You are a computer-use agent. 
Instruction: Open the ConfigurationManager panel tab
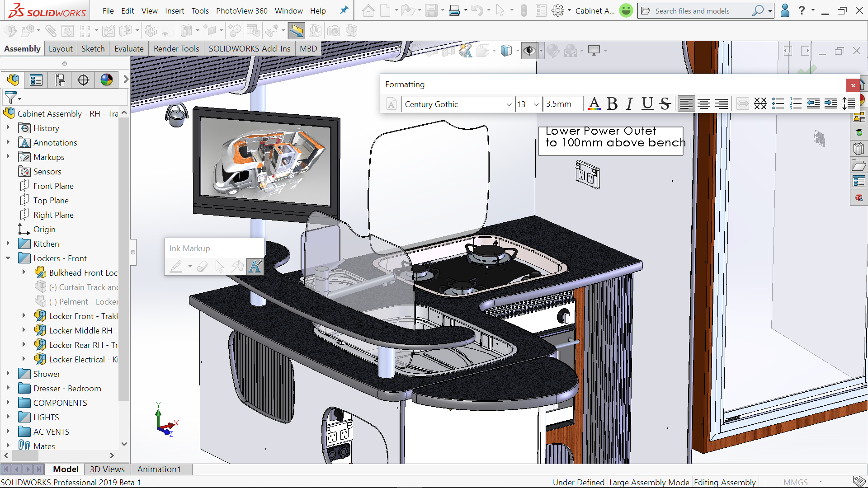(60, 80)
